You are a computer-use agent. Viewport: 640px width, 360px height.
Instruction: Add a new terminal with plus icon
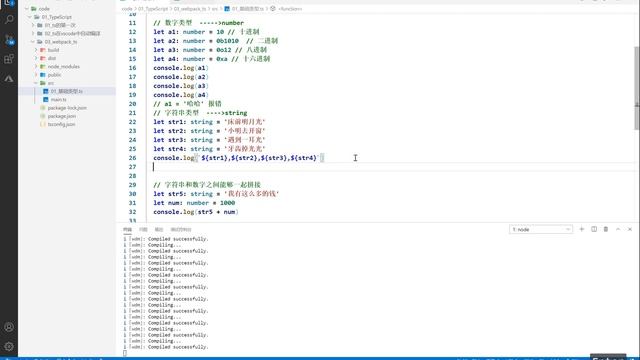click(x=582, y=229)
